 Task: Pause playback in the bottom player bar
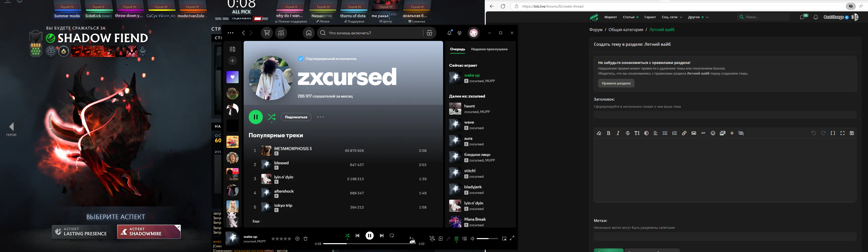click(370, 236)
